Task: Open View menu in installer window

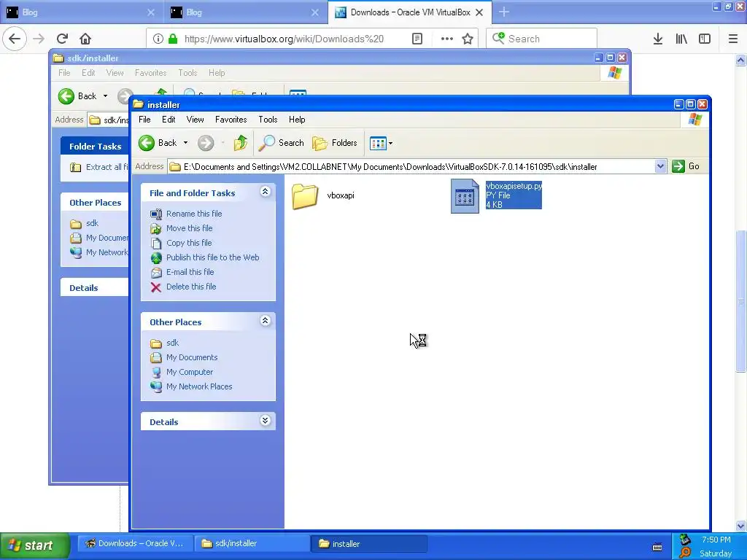Action: [195, 120]
